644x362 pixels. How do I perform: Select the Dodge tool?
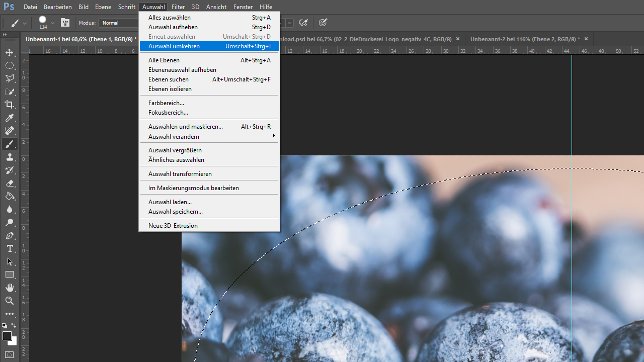tap(9, 223)
